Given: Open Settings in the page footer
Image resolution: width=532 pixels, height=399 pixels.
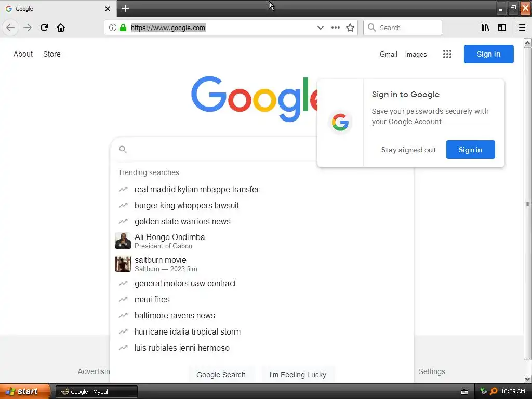Looking at the screenshot, I should pos(432,371).
